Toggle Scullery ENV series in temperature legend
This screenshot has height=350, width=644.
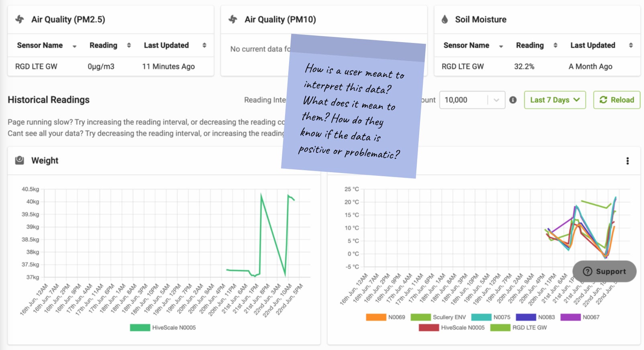pyautogui.click(x=438, y=317)
